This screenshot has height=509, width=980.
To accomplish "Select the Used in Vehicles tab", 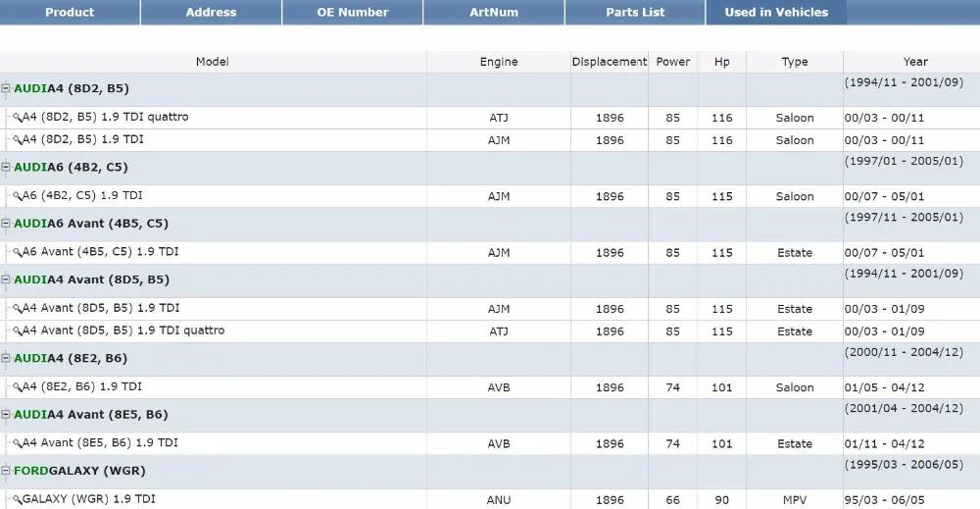I will tap(776, 12).
